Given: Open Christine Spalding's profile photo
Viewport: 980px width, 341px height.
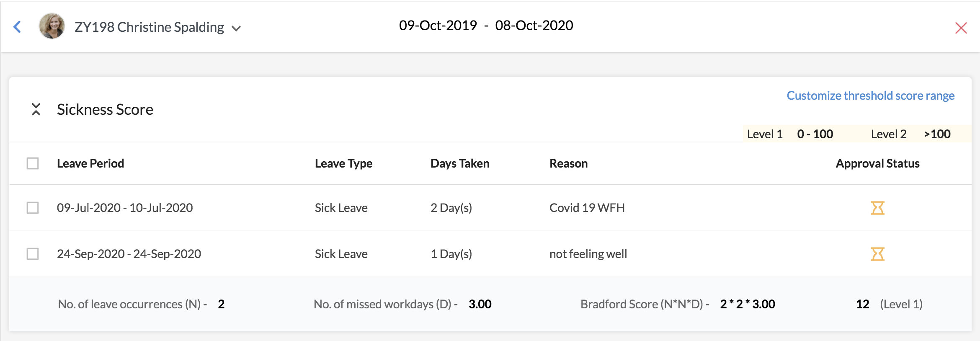Looking at the screenshot, I should (52, 26).
